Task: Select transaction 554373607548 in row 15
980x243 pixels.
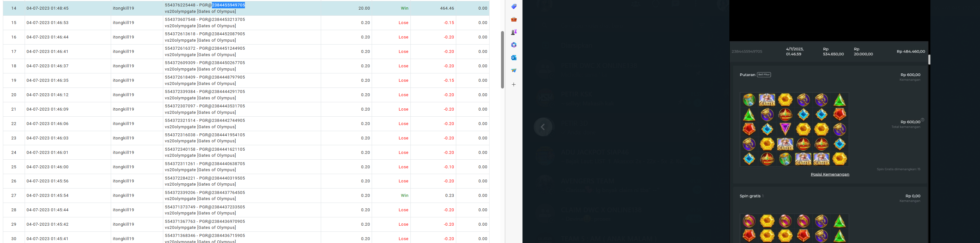Action: pos(180,20)
